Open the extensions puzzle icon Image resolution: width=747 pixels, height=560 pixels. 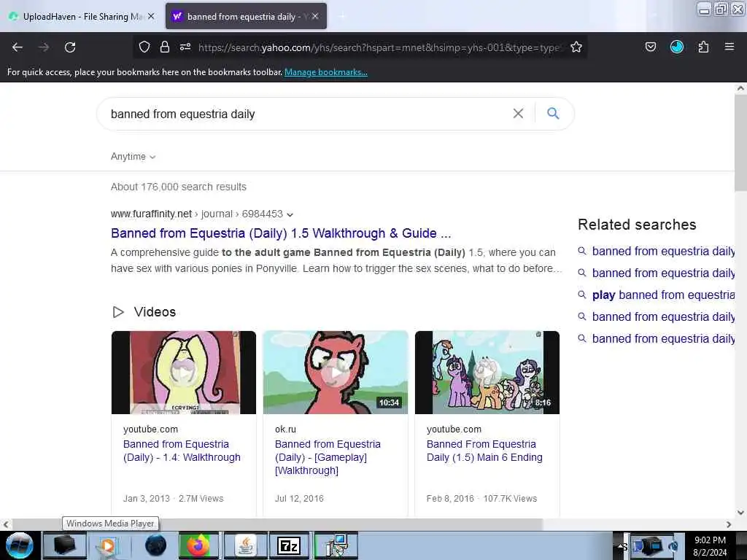pos(703,47)
